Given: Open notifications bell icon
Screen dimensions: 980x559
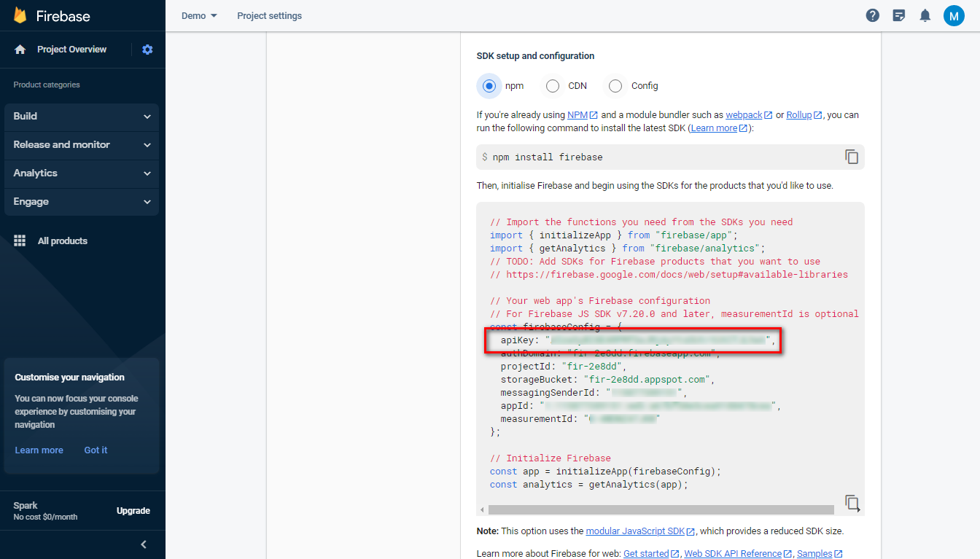Looking at the screenshot, I should 925,15.
